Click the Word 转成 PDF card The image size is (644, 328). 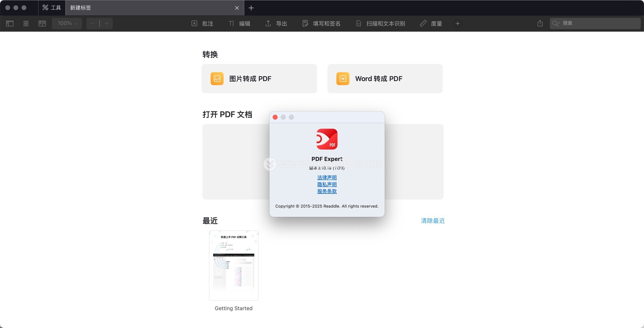coord(385,79)
